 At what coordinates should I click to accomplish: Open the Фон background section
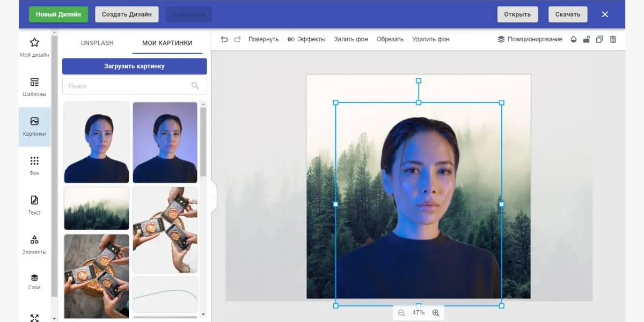pos(34,166)
